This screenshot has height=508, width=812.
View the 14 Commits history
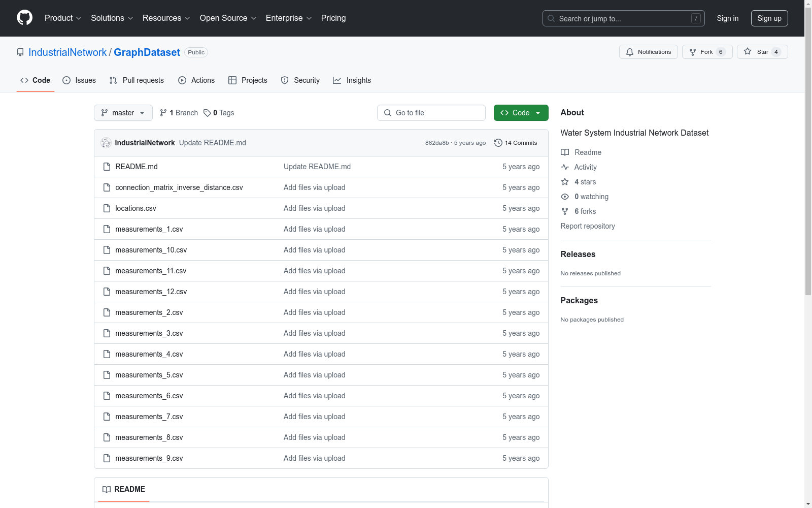(x=516, y=143)
